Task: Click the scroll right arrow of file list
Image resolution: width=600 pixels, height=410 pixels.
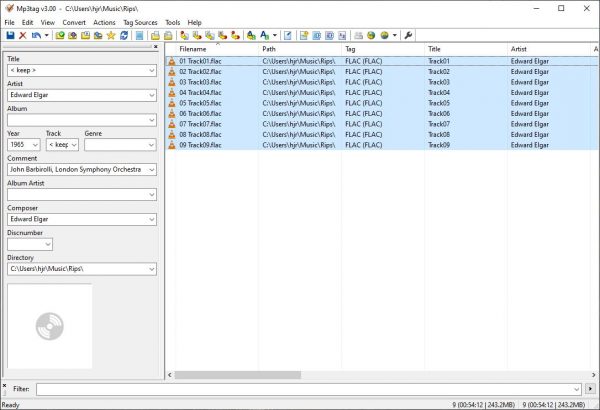Action: pos(593,375)
